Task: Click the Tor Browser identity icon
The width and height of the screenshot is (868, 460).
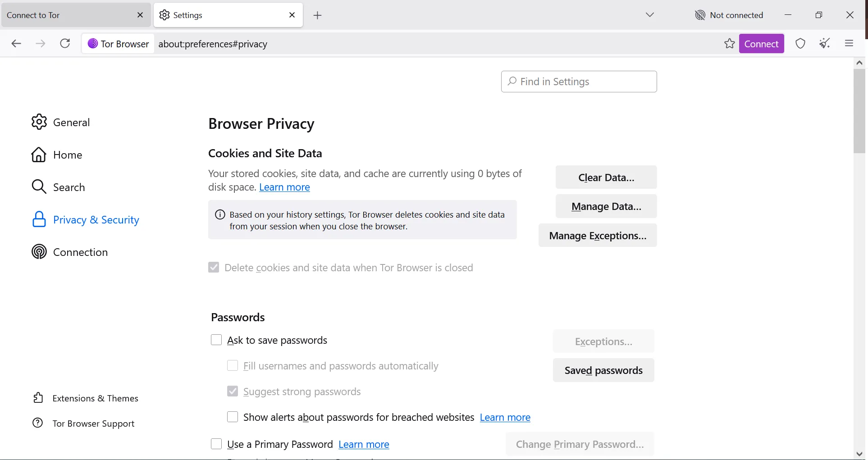Action: tap(93, 43)
